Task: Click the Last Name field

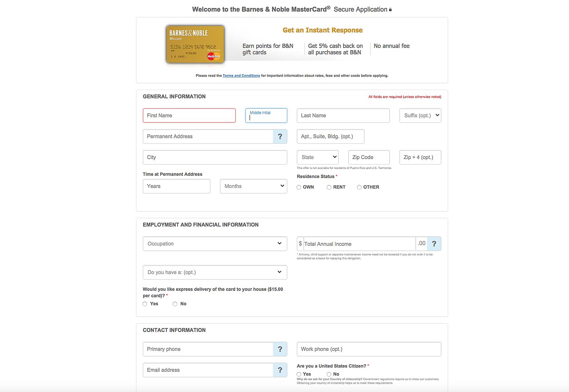Action: pyautogui.click(x=343, y=115)
